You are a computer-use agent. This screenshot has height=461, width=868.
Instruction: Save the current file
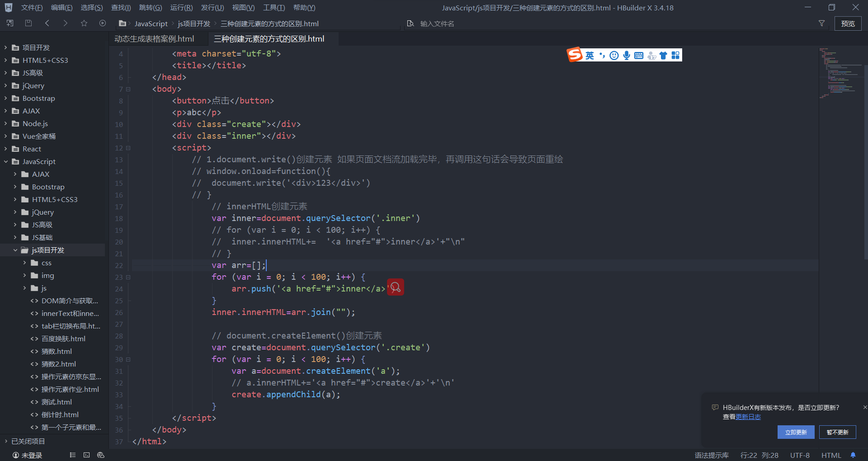point(28,23)
